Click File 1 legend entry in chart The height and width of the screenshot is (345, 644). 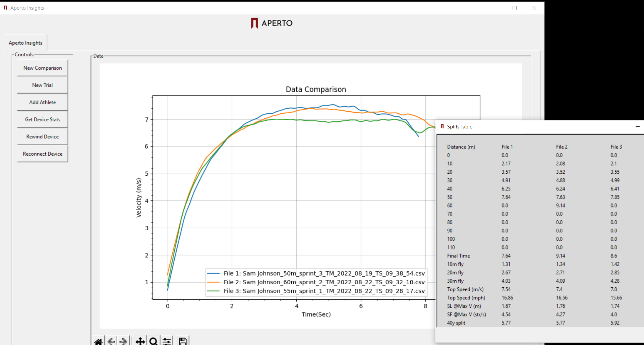click(x=316, y=273)
